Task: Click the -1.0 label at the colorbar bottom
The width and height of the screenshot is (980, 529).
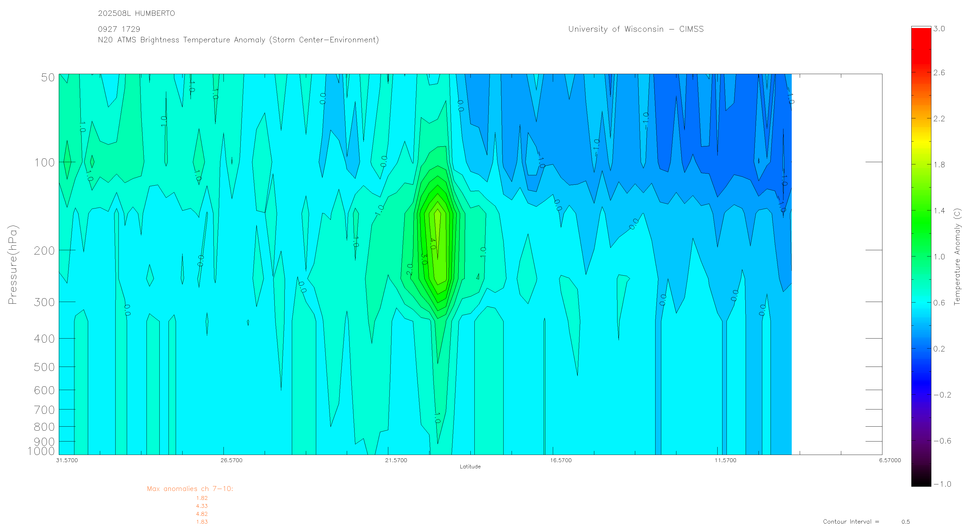Action: pyautogui.click(x=942, y=484)
